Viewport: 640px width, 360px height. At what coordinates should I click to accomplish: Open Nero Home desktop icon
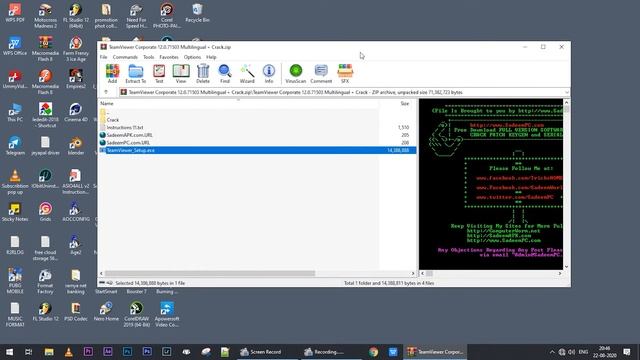coord(106,311)
